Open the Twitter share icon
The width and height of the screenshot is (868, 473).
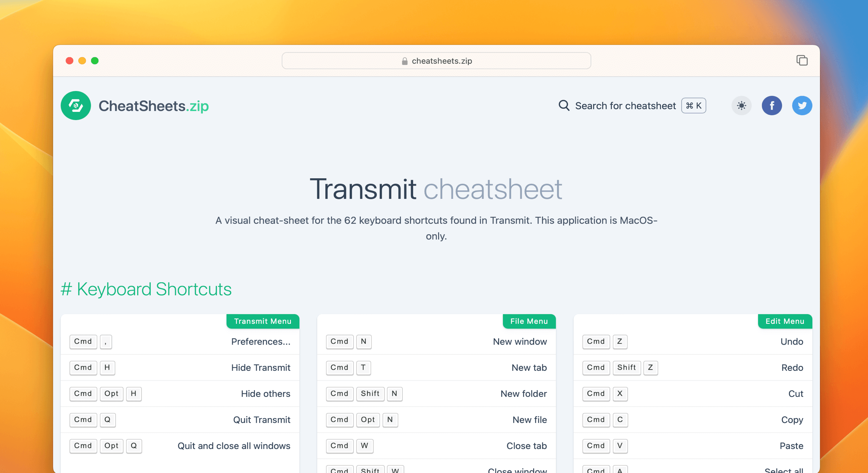click(802, 106)
